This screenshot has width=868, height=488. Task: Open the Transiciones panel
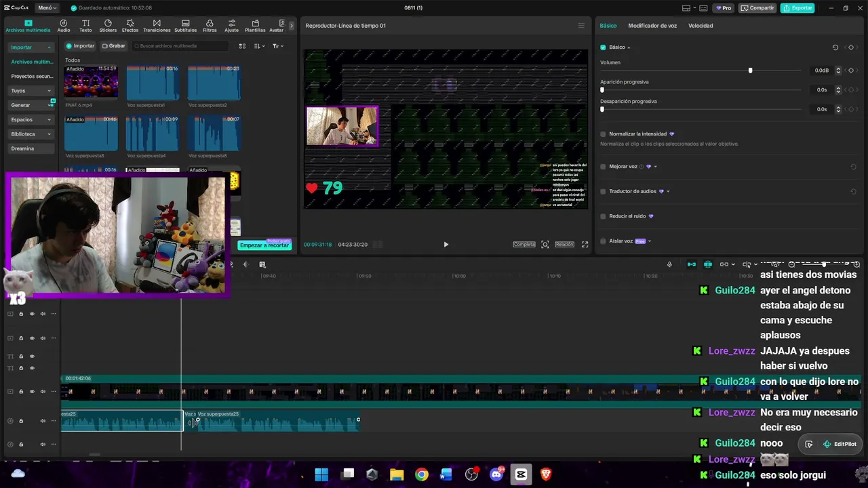157,26
